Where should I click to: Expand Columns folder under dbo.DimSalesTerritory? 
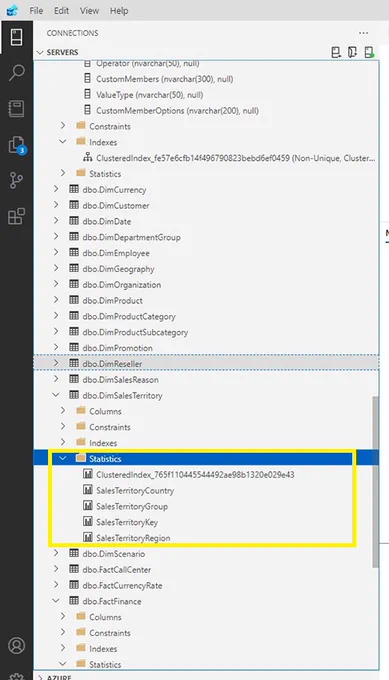pyautogui.click(x=63, y=411)
